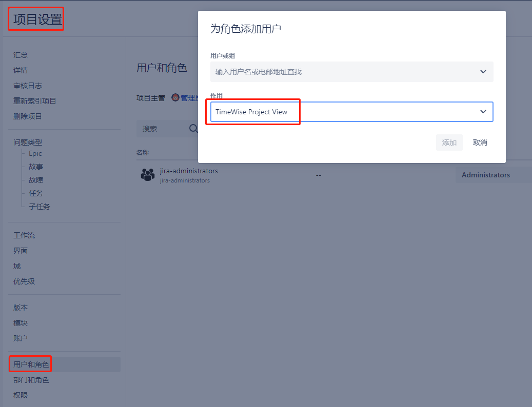Open 审核日志 in sidebar
Screen dimensions: 532x407
[28, 86]
